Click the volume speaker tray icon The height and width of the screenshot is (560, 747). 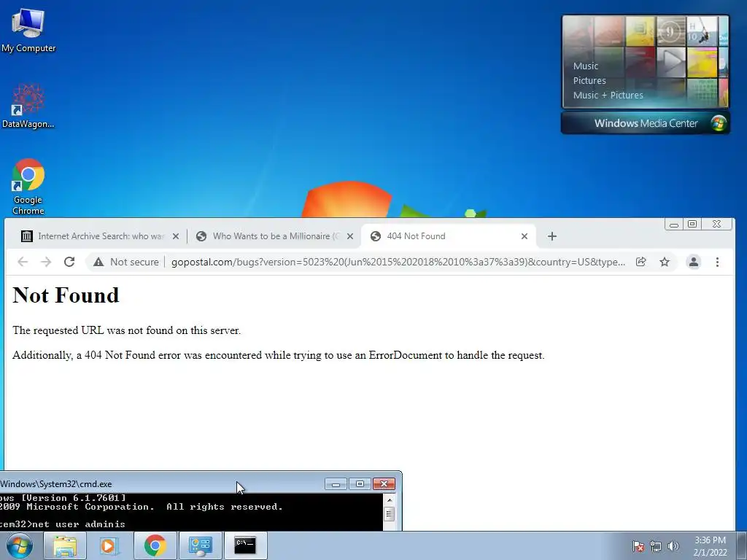(673, 546)
